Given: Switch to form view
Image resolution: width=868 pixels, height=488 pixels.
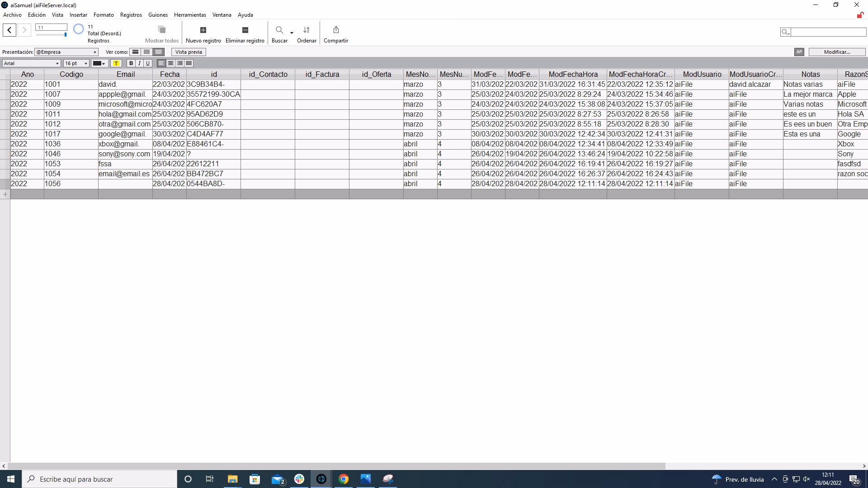Looking at the screenshot, I should (135, 52).
